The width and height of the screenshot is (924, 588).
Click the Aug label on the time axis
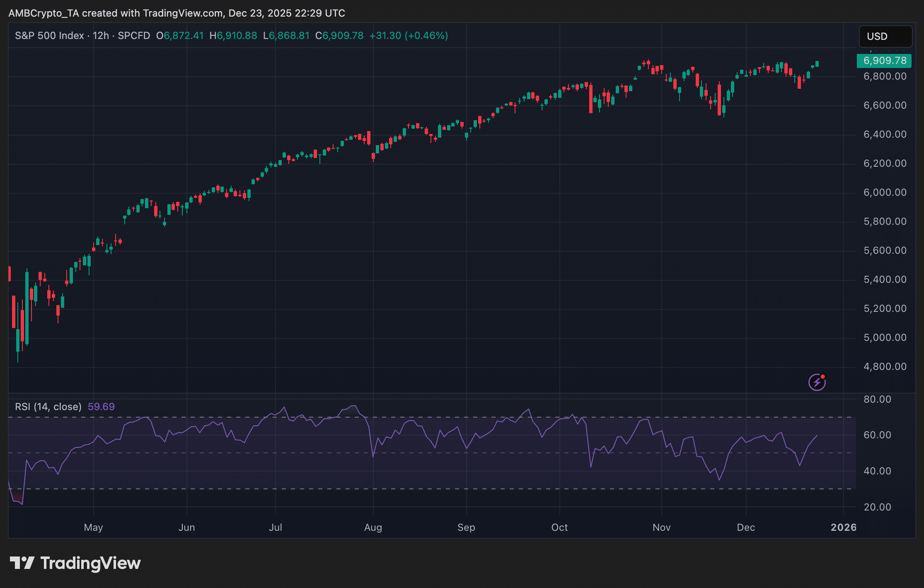(373, 527)
